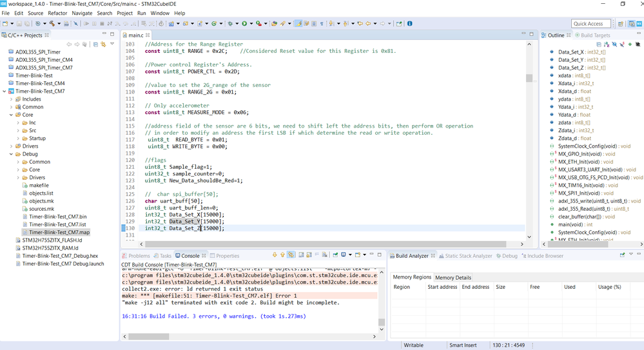Toggle console Show Error Context highlighted icon
644x350 pixels.
pyautogui.click(x=291, y=255)
